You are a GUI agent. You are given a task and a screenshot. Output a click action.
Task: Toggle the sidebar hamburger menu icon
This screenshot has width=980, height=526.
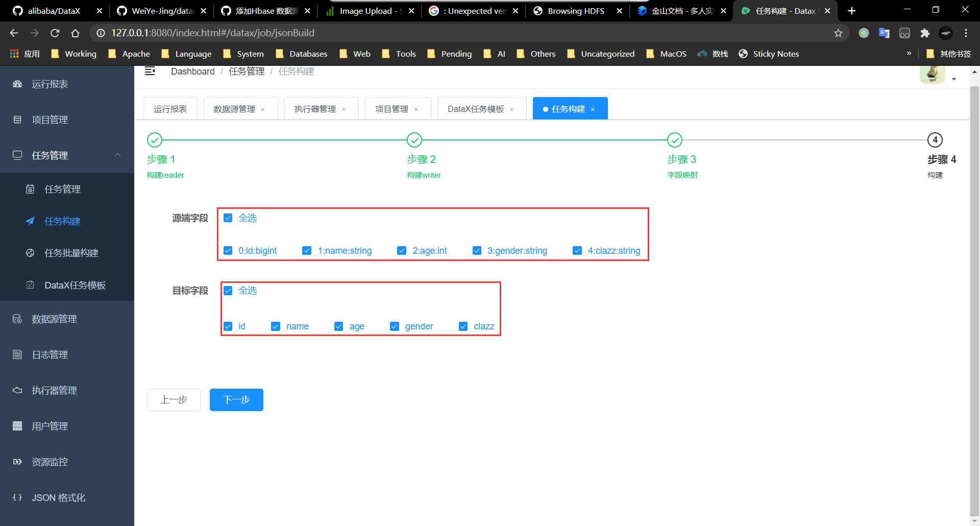150,71
